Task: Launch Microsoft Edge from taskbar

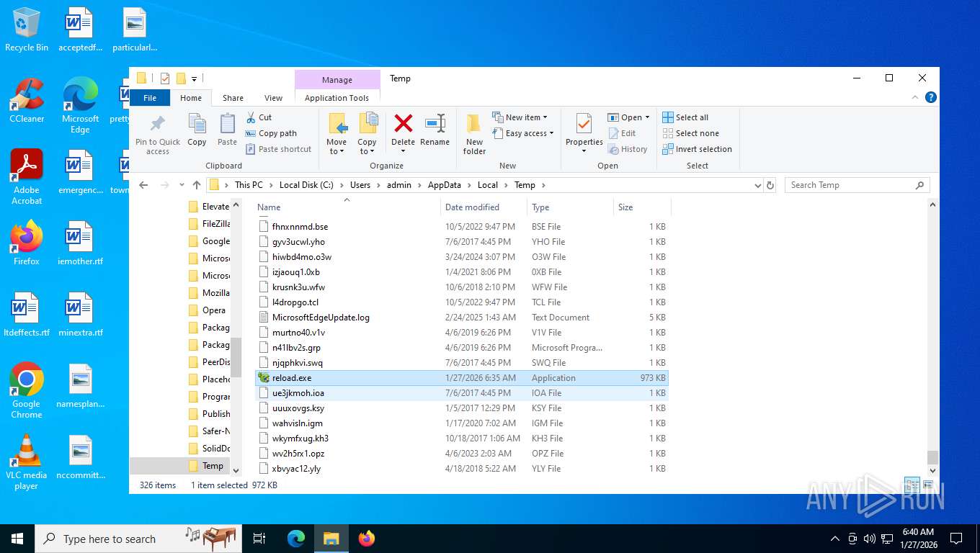Action: click(296, 538)
